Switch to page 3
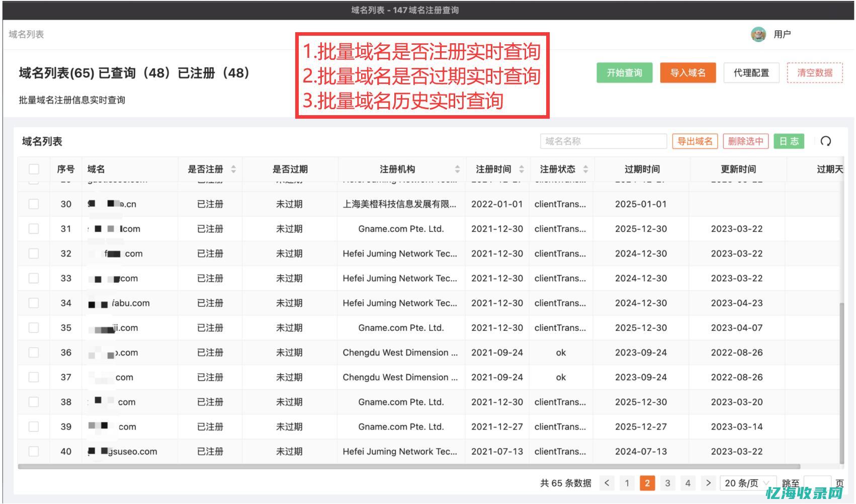The width and height of the screenshot is (856, 504). point(667,483)
